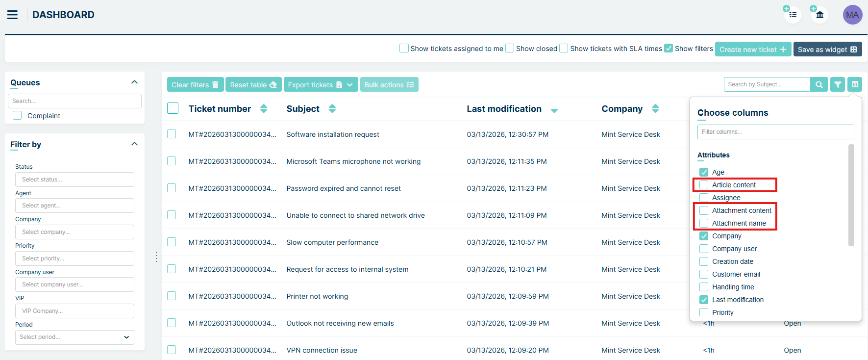Click the Filter columns input field
The width and height of the screenshot is (868, 360).
pyautogui.click(x=775, y=132)
